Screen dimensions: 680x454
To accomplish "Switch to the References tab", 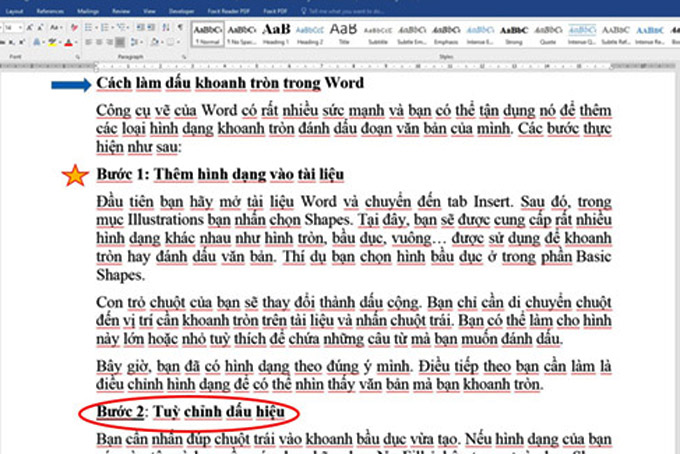I will pyautogui.click(x=50, y=11).
